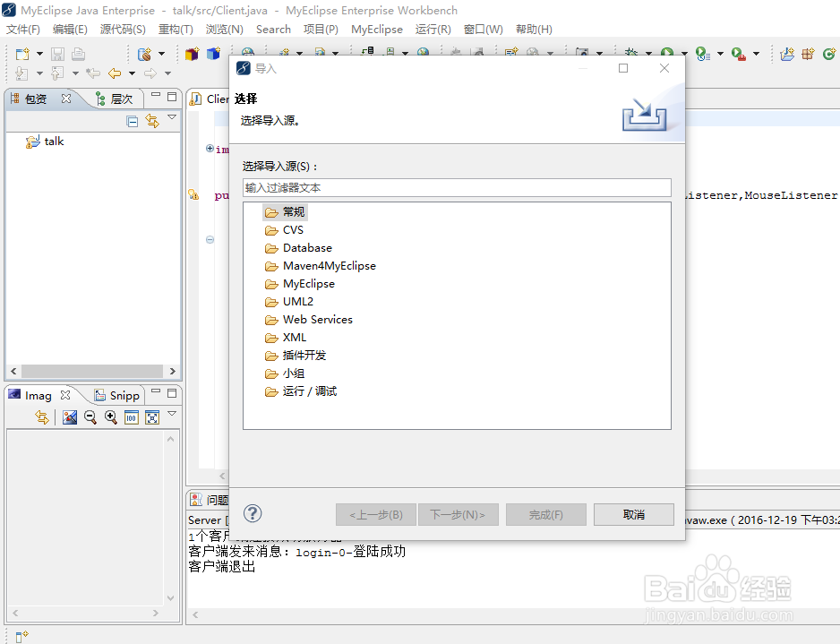840x644 pixels.
Task: Click the Fit to window icon
Action: point(152,417)
